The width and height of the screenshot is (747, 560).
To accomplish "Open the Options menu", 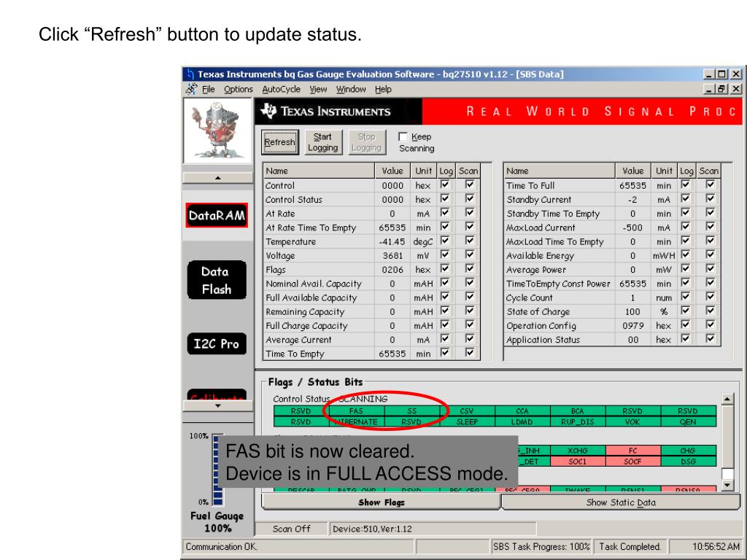I will [x=239, y=89].
